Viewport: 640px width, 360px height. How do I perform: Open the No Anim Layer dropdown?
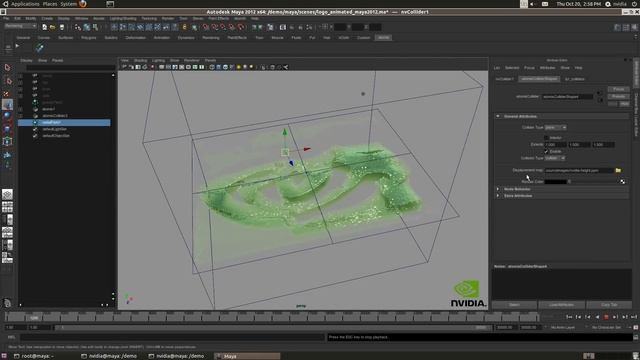click(x=563, y=327)
